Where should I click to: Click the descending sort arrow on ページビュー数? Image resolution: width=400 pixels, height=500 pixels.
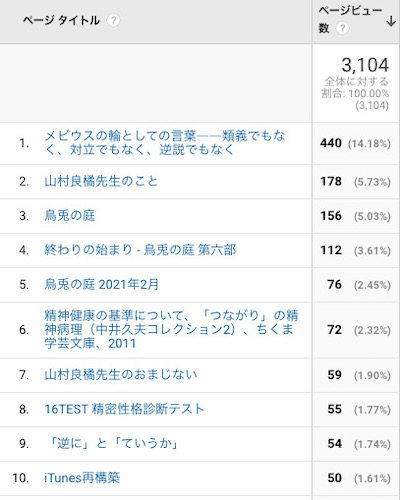tap(391, 21)
